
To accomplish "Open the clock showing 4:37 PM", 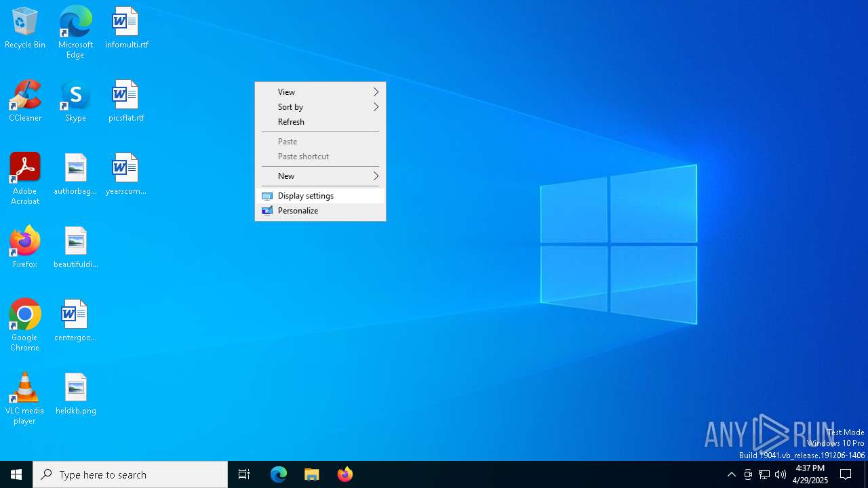I will (810, 474).
